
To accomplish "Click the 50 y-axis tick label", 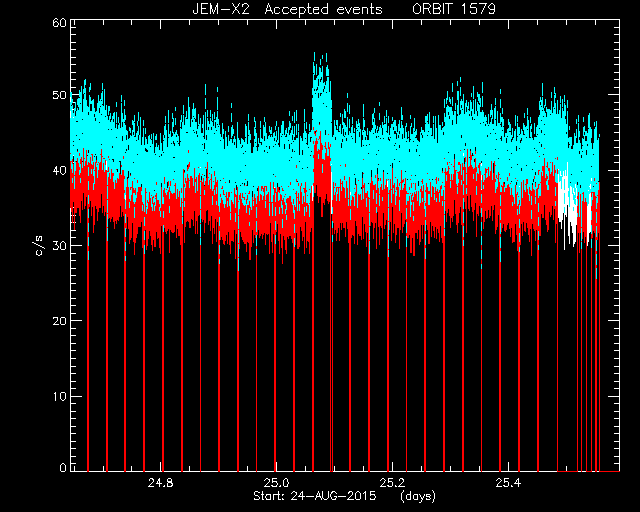I will tap(60, 95).
